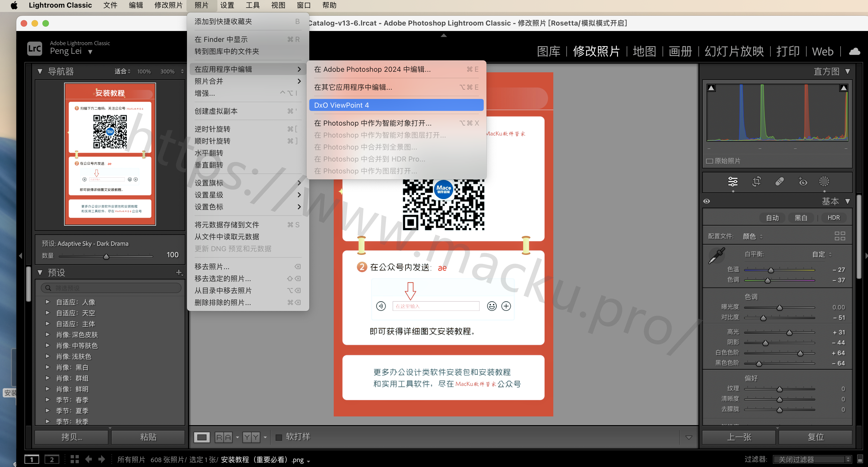This screenshot has height=467, width=868.
Task: Click the 复位 reset button
Action: pos(816,437)
